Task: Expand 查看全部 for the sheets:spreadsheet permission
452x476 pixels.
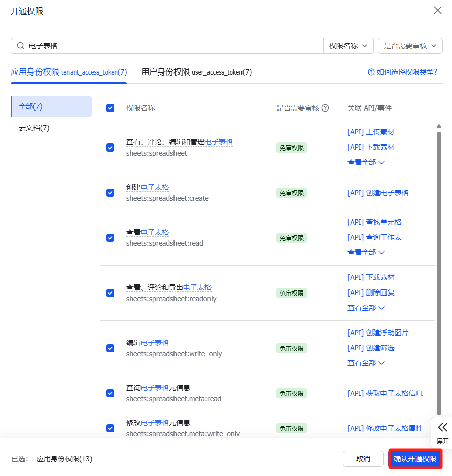Action: (x=366, y=162)
